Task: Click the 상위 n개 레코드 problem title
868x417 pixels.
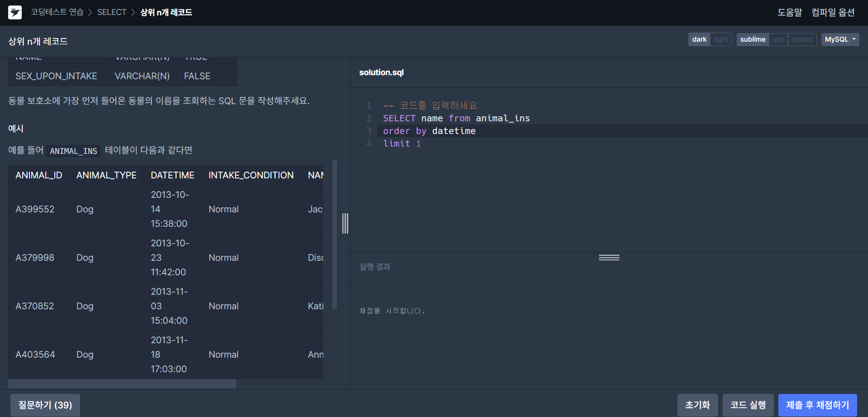Action: pyautogui.click(x=38, y=41)
